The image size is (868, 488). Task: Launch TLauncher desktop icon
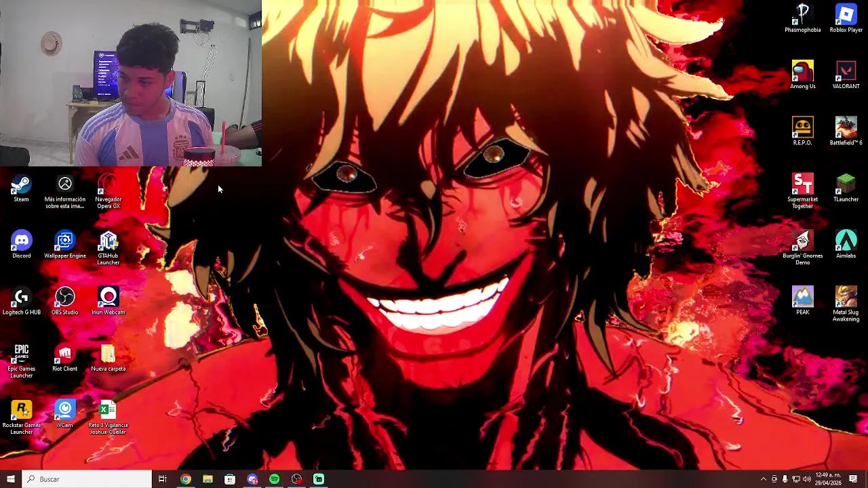point(846,188)
